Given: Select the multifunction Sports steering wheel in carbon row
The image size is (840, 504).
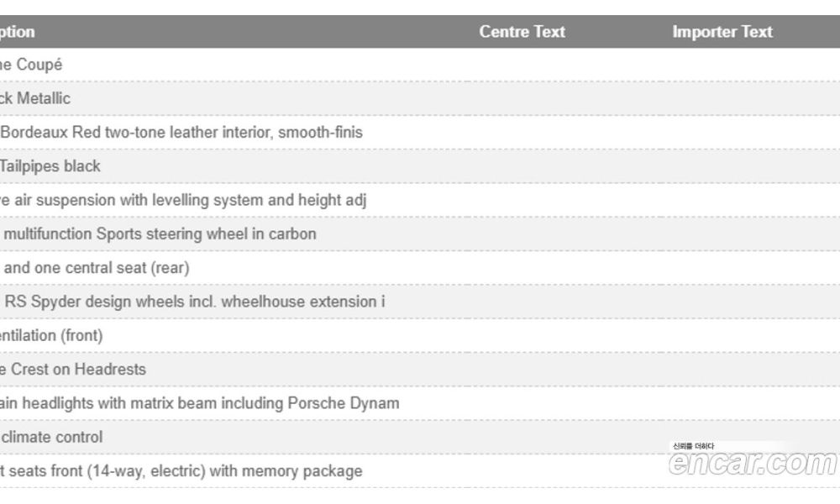Looking at the screenshot, I should [160, 234].
